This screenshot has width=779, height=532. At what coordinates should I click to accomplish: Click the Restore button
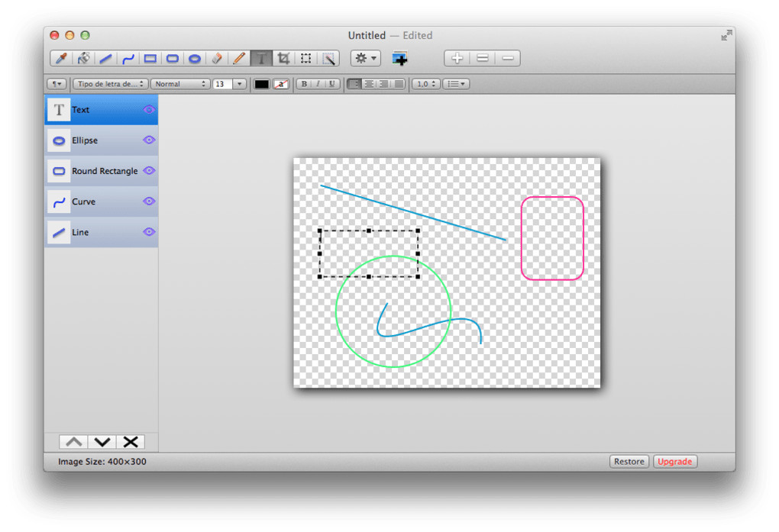629,462
